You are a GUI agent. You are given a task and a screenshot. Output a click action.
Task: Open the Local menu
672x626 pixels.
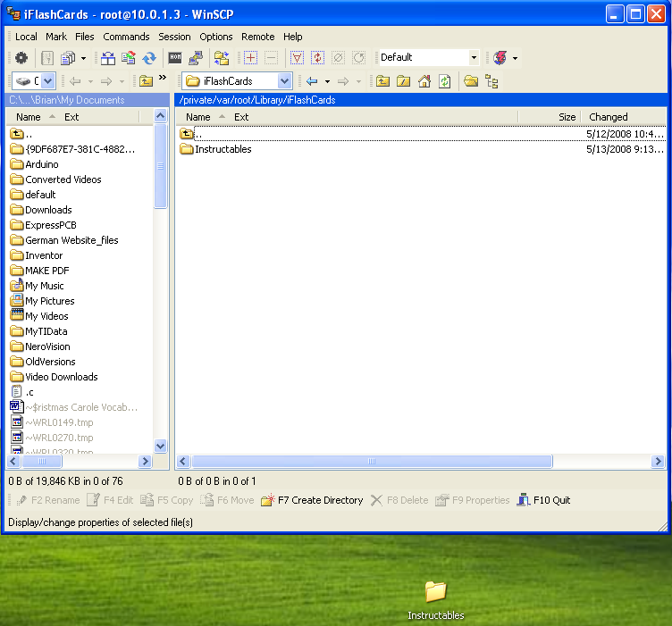26,37
